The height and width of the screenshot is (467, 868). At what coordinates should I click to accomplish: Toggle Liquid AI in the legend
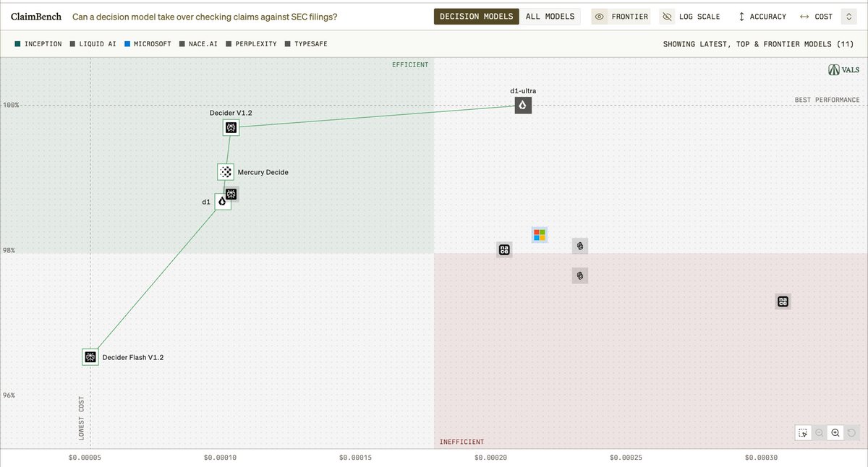coord(93,44)
